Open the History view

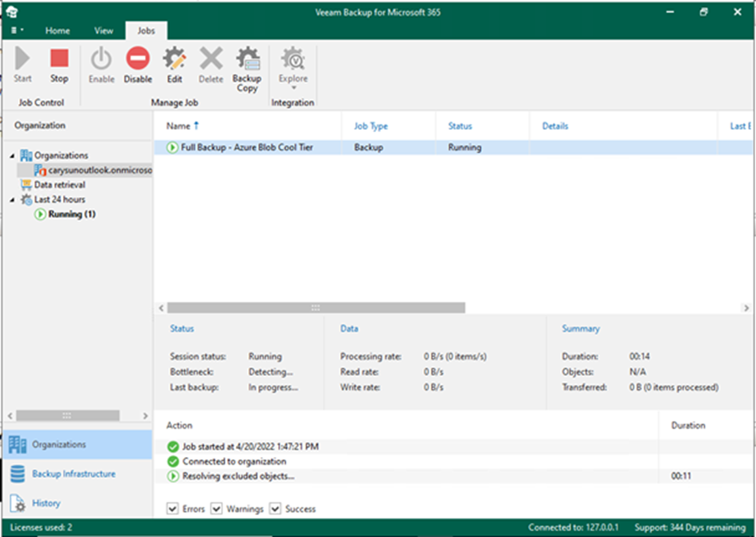tap(77, 503)
